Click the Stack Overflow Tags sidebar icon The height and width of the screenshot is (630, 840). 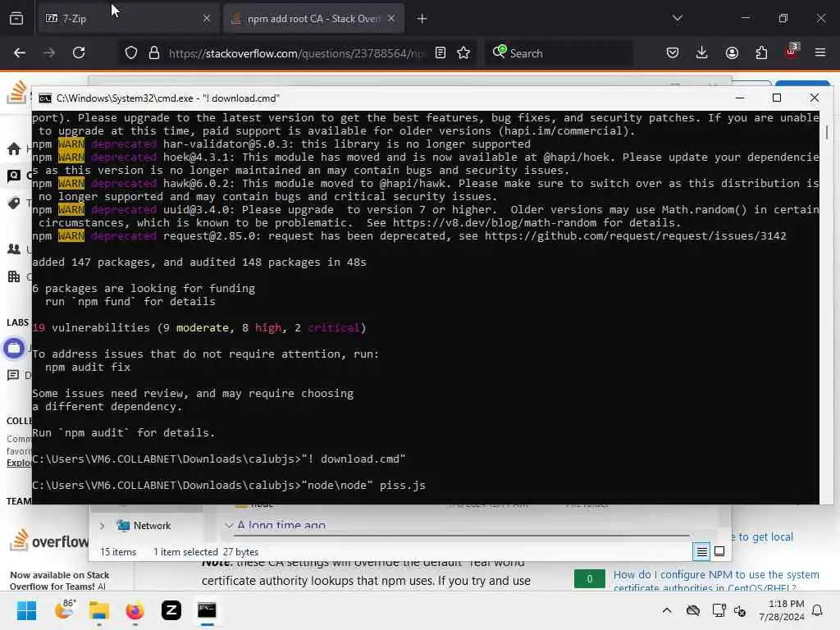point(14,203)
